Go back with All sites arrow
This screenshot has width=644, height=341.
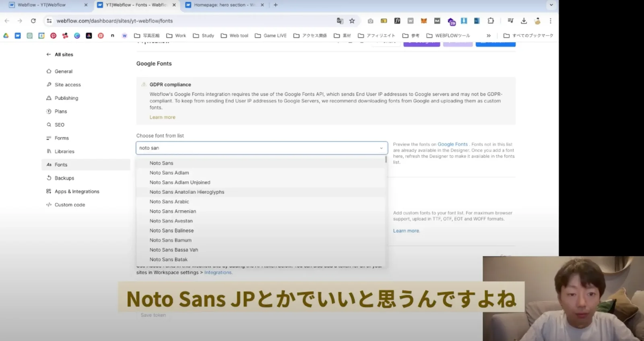[x=49, y=54]
